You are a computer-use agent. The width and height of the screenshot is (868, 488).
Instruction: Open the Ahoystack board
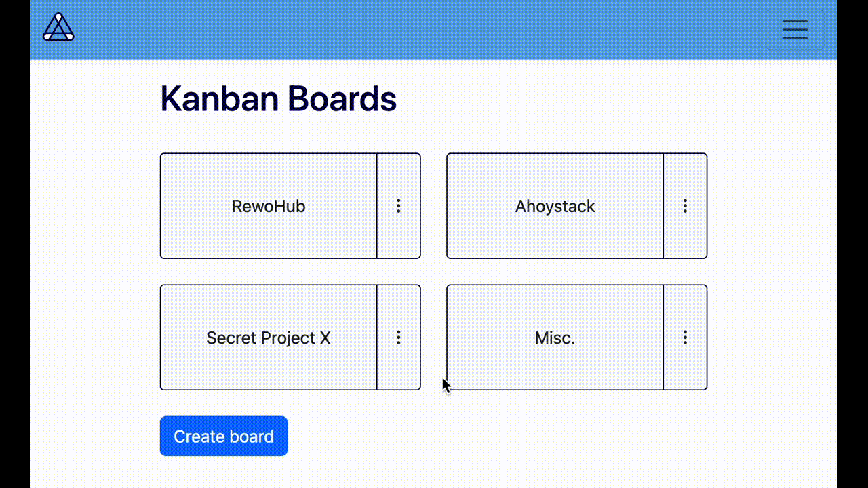point(555,206)
